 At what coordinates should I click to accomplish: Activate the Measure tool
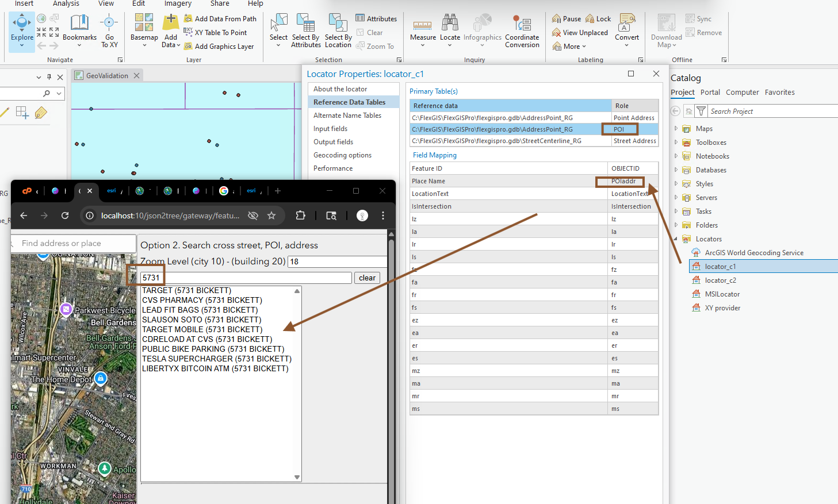point(423,30)
